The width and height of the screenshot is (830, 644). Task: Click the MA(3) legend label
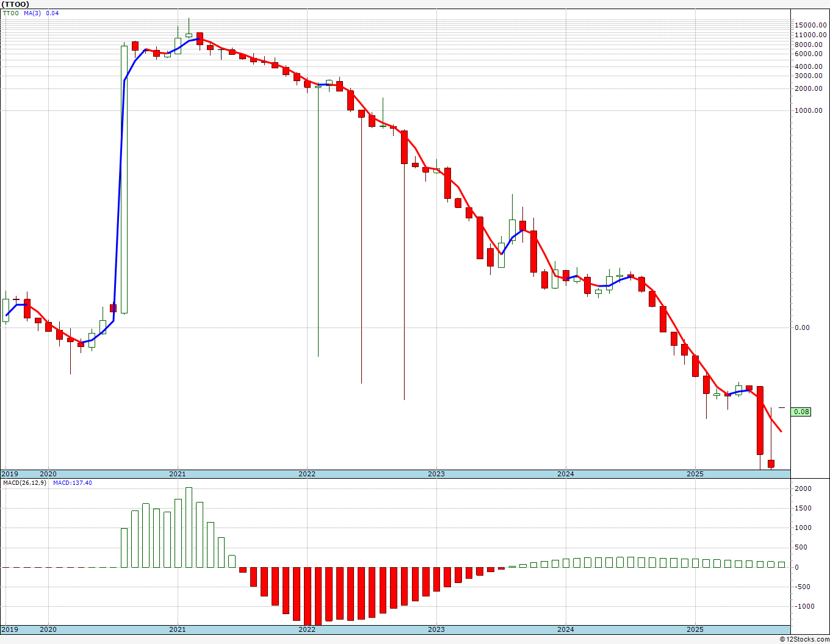coord(33,13)
